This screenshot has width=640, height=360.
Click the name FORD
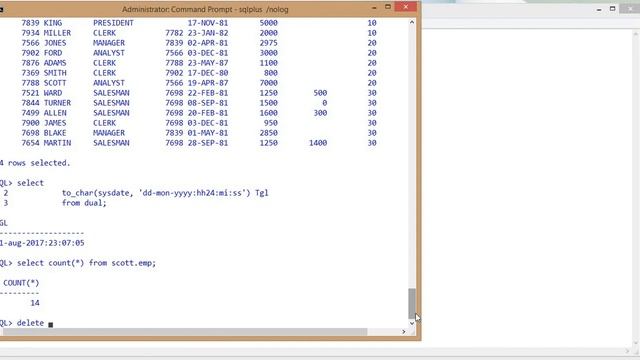tap(53, 53)
